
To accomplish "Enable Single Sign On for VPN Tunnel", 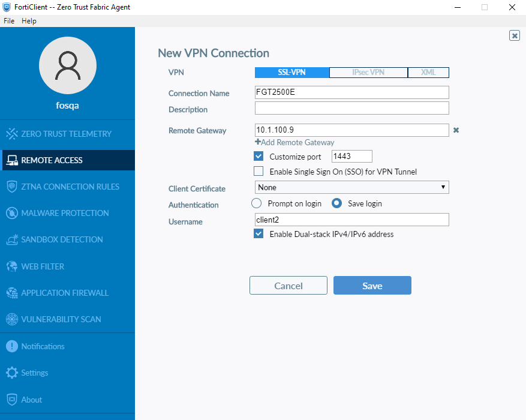I will (259, 171).
